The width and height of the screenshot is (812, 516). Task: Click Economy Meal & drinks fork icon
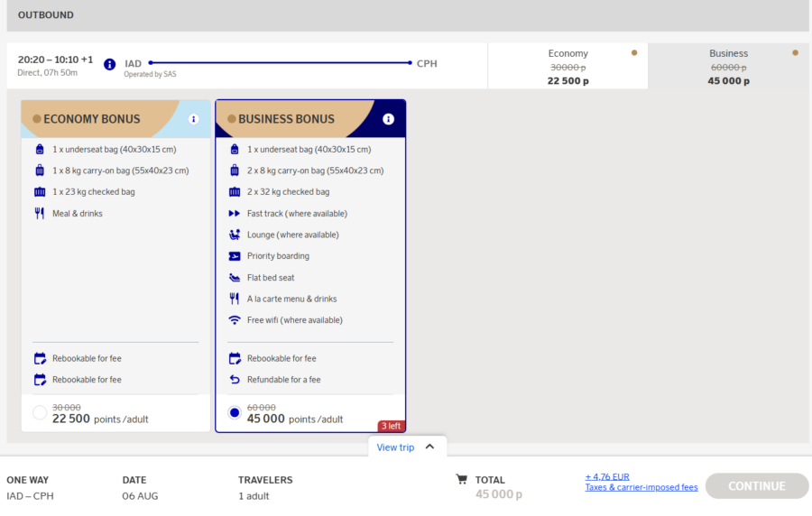40,213
